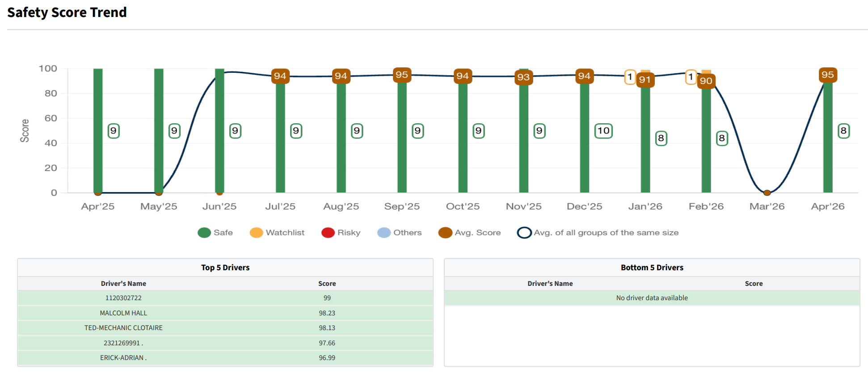
Task: Click the score value 96.99
Action: tap(327, 358)
